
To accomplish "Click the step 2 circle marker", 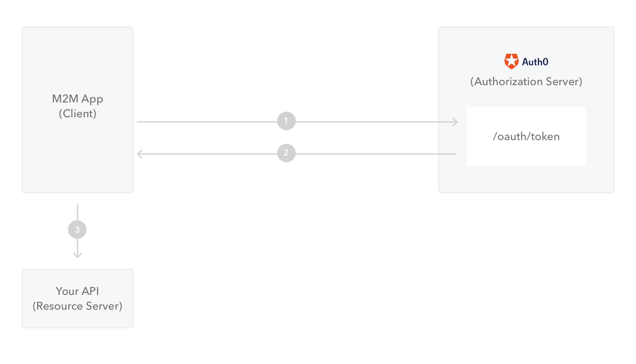I will coord(286,153).
